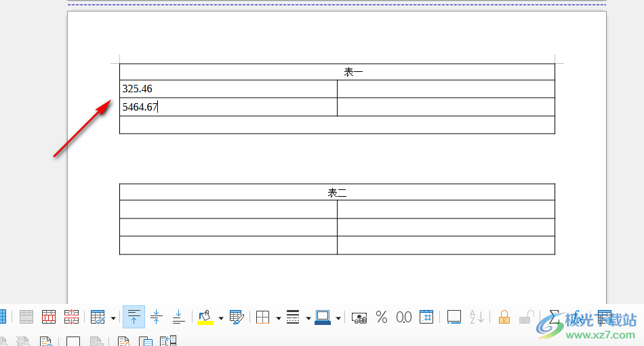644x346 pixels.
Task: Click the orange Protect Cells lock
Action: pos(504,318)
